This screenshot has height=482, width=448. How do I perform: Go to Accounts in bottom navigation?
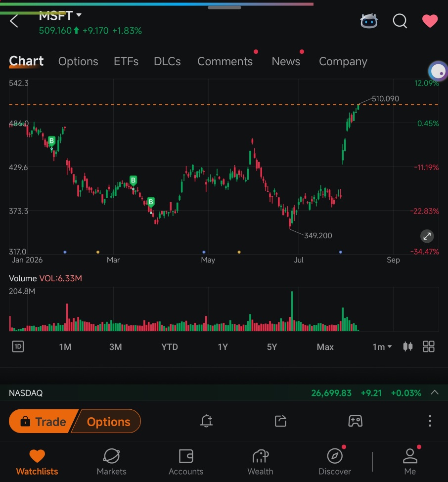coord(186,462)
